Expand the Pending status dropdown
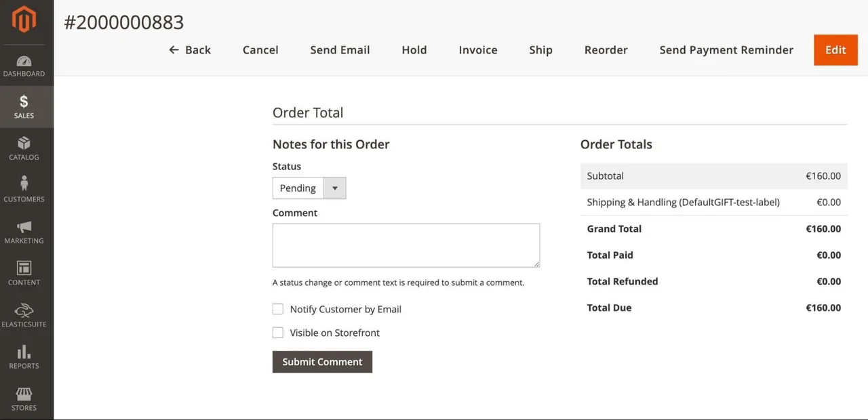The image size is (868, 420). pos(309,188)
